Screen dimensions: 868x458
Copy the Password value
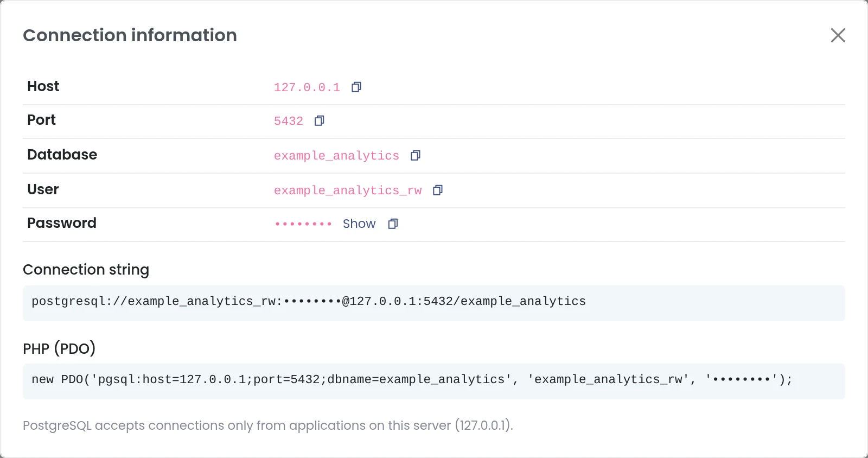pos(393,224)
